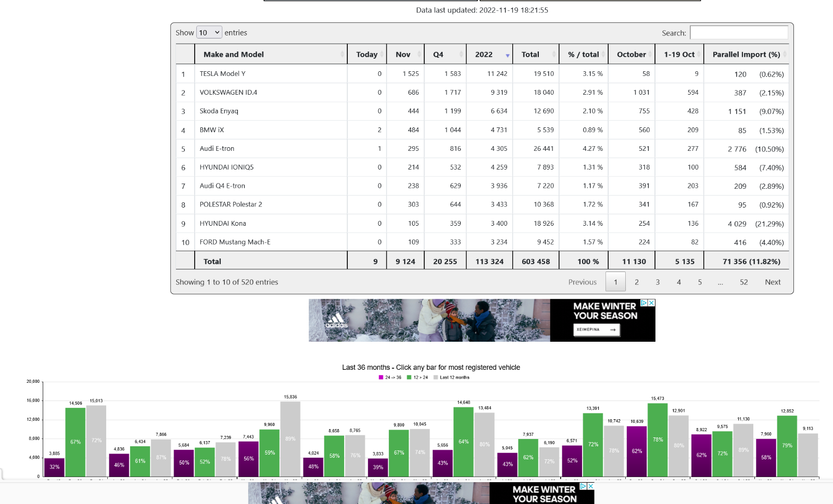
Task: Focus the table Search input field
Action: (x=739, y=32)
